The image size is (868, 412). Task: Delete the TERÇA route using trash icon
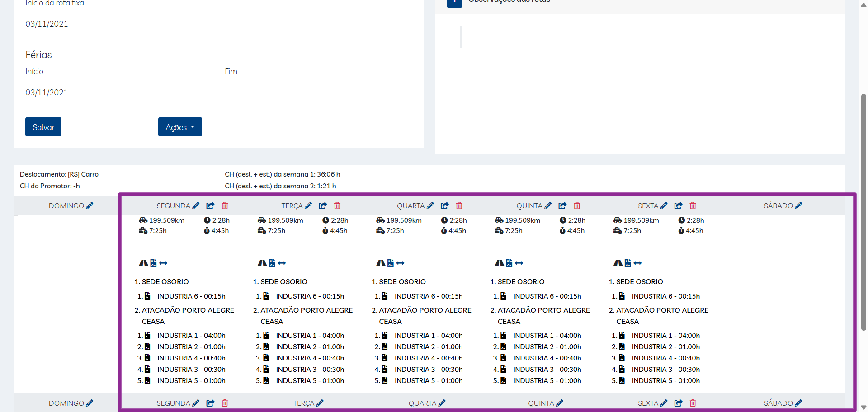point(337,206)
